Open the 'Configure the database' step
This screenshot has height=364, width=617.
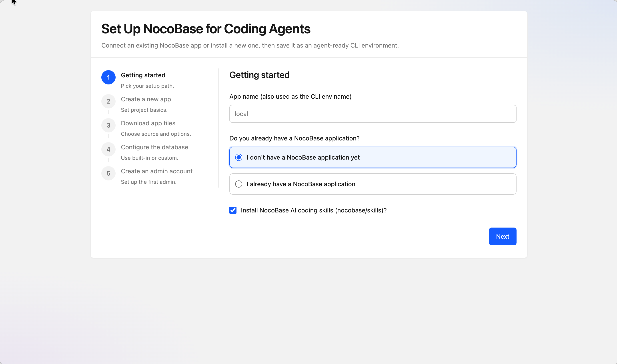(x=154, y=147)
